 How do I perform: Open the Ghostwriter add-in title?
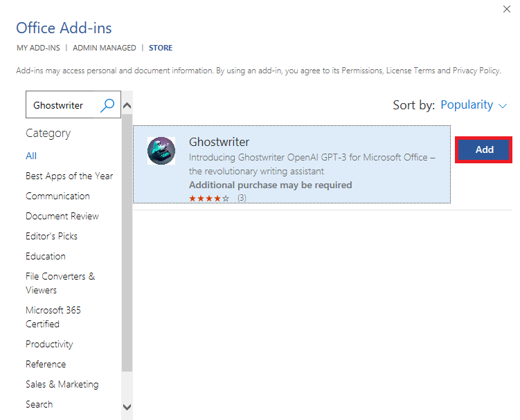[x=219, y=142]
